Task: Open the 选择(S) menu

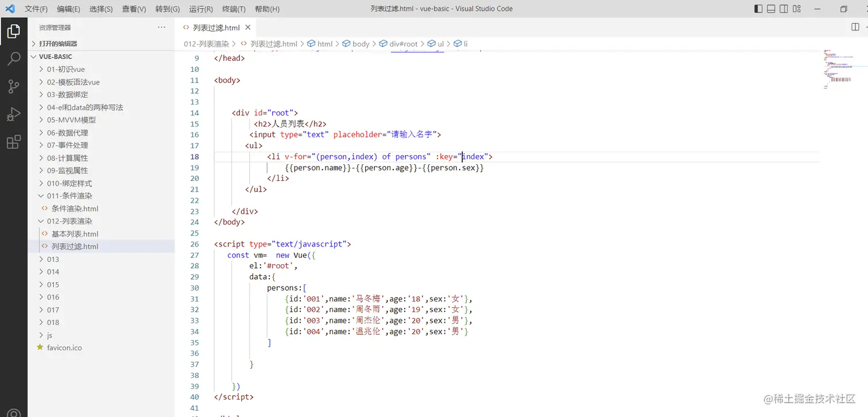Action: [102, 9]
